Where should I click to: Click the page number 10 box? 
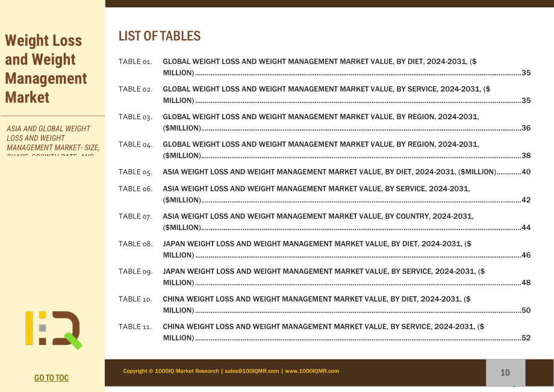(505, 373)
